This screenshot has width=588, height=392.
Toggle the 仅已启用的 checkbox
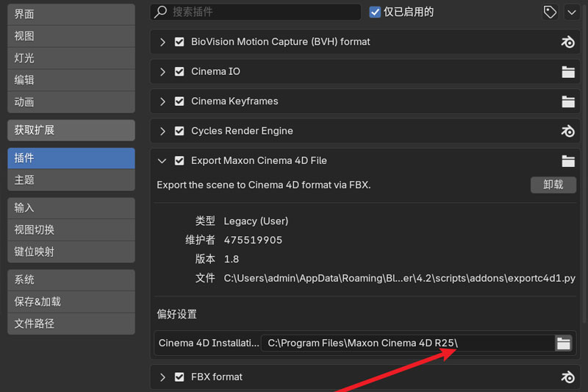click(x=375, y=12)
